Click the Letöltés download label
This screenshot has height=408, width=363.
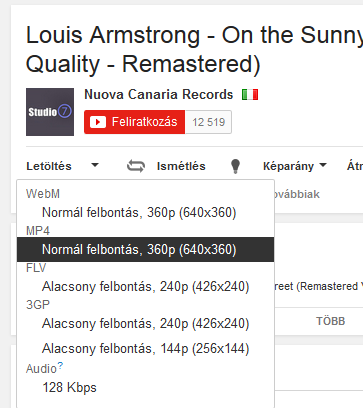click(49, 166)
